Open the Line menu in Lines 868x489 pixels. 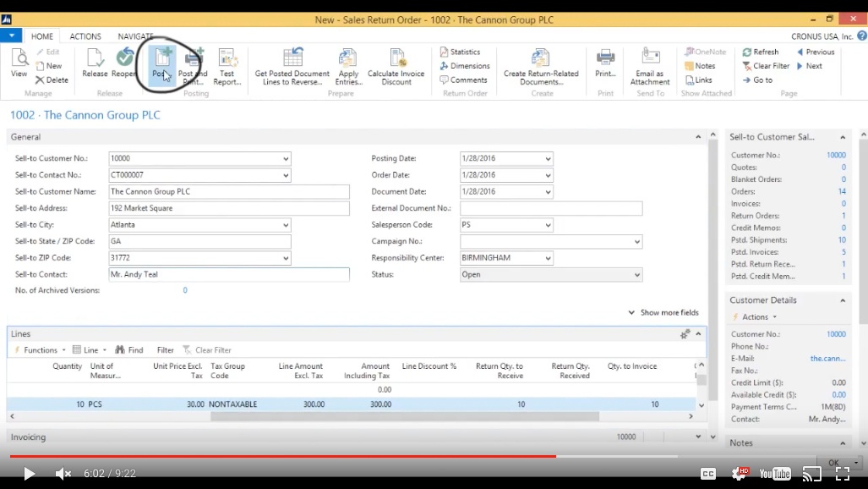point(90,350)
